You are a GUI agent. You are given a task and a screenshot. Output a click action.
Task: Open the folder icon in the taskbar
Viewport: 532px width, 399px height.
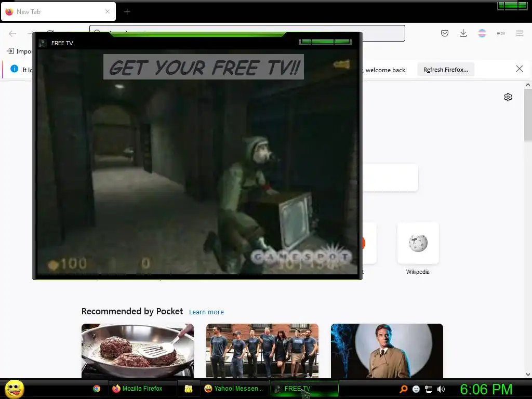point(188,389)
